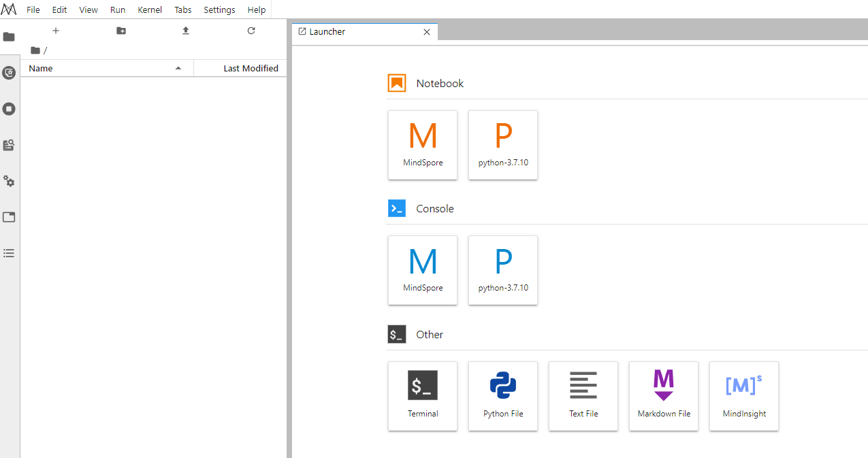868x458 pixels.
Task: Open a new Terminal
Action: (x=423, y=396)
